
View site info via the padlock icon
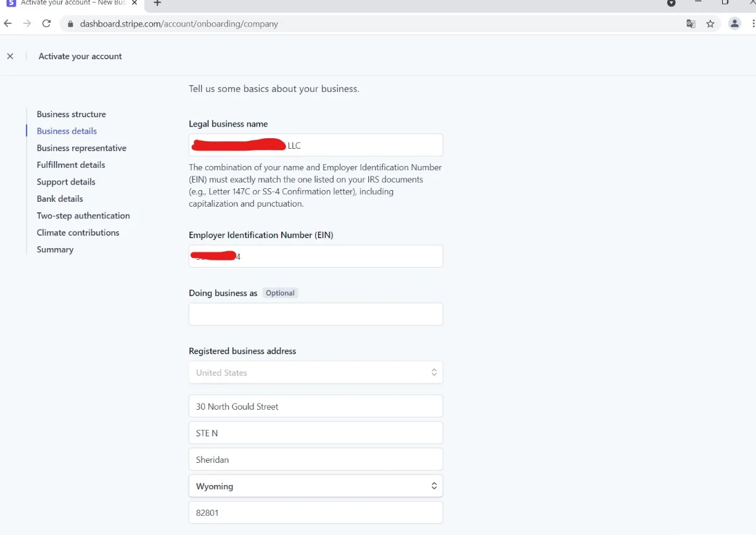(70, 24)
